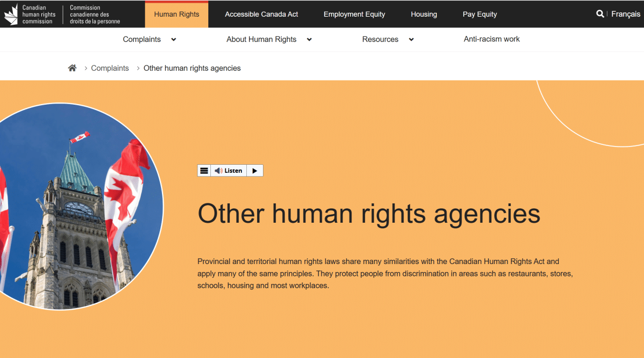Go to the Pay Equity tab

point(480,14)
